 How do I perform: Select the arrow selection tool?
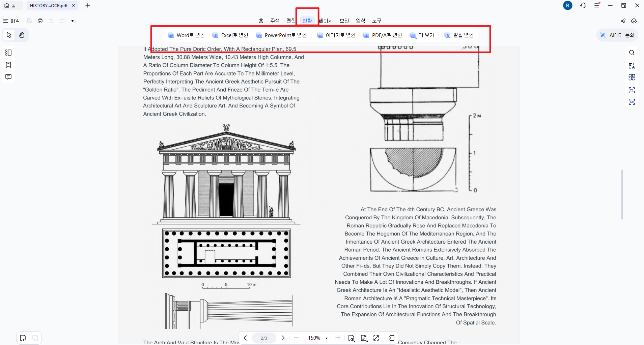tap(9, 35)
